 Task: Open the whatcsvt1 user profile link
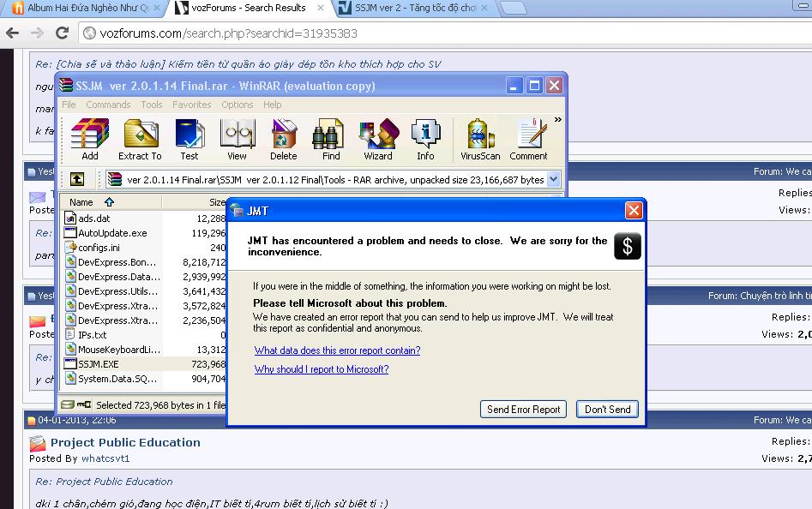point(105,458)
